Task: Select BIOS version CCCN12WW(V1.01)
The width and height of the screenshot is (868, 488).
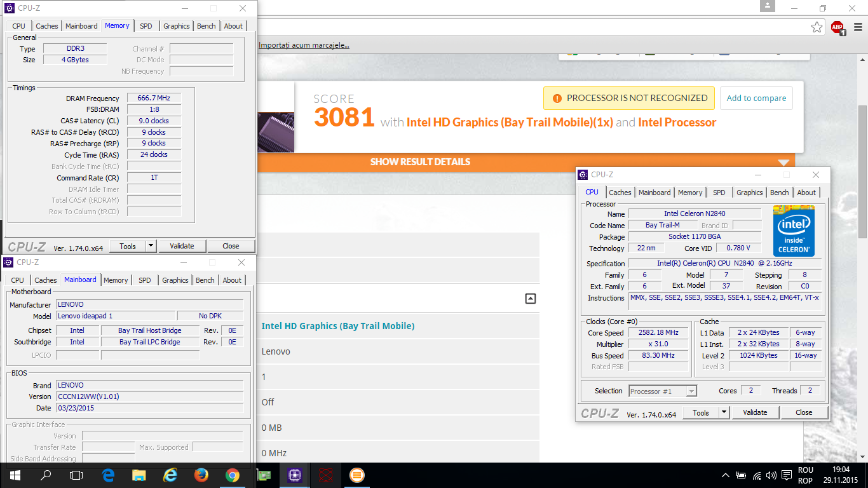Action: coord(150,396)
